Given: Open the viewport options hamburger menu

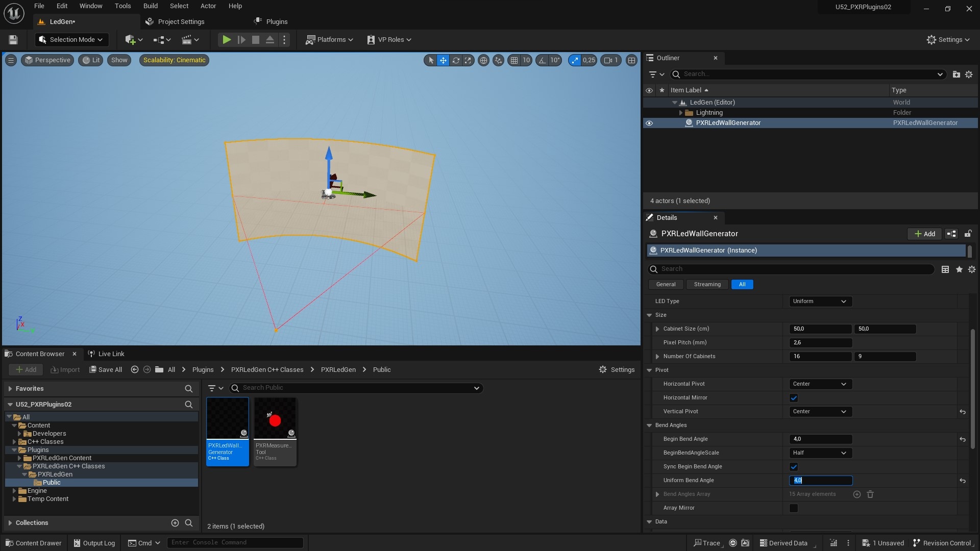Looking at the screenshot, I should pyautogui.click(x=11, y=60).
